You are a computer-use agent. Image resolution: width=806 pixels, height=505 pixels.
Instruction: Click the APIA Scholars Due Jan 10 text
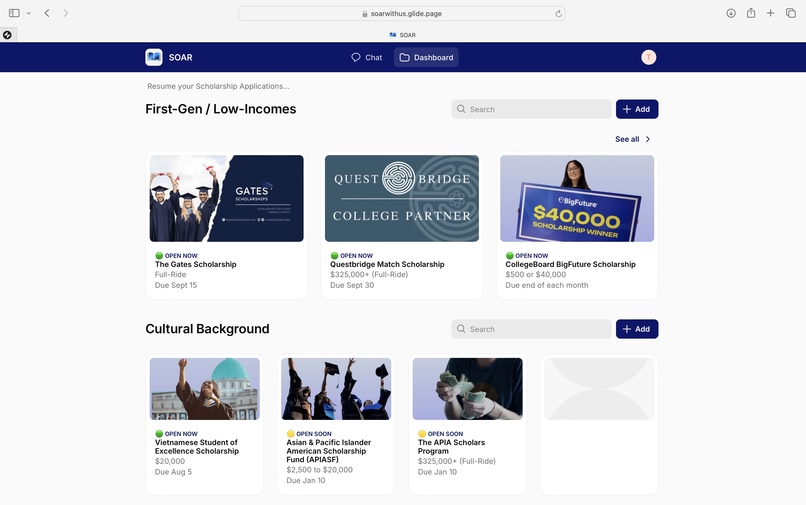(437, 472)
